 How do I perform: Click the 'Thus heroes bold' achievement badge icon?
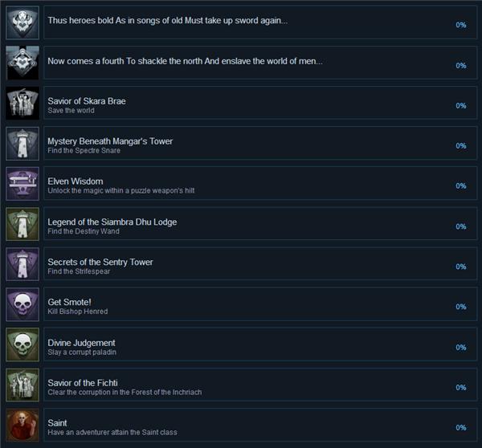tap(22, 22)
